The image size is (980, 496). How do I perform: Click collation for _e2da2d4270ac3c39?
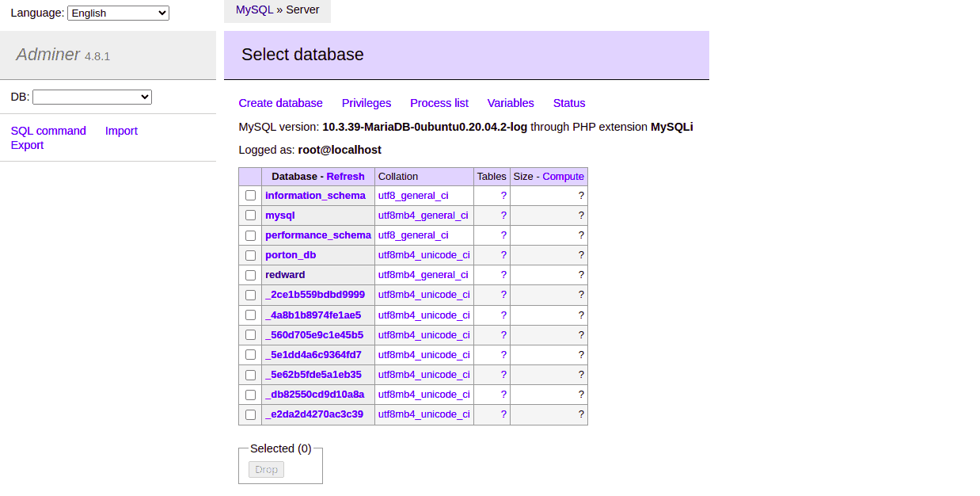pyautogui.click(x=424, y=414)
